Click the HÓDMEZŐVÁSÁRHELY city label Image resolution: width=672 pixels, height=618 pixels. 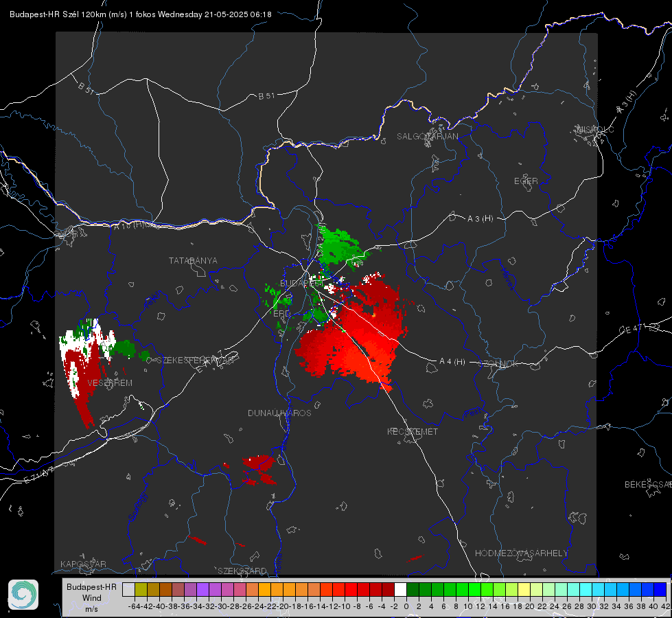(521, 553)
